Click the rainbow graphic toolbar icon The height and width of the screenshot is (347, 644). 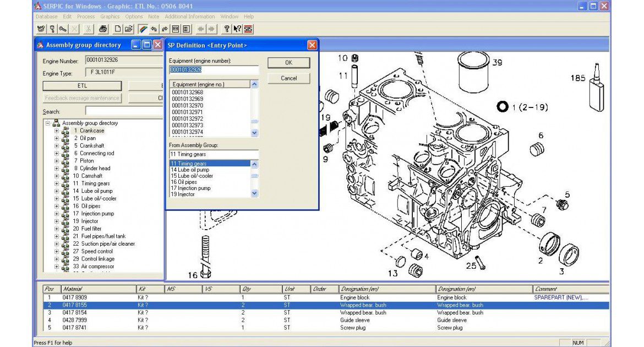(143, 29)
